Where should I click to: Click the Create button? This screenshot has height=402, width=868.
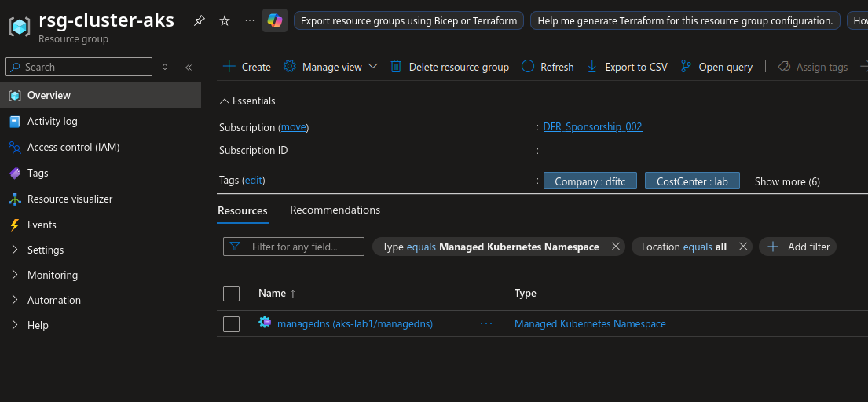tap(247, 67)
